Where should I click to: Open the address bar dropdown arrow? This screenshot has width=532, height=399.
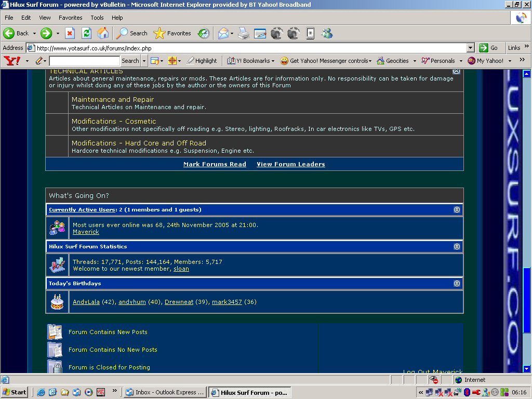[x=471, y=48]
